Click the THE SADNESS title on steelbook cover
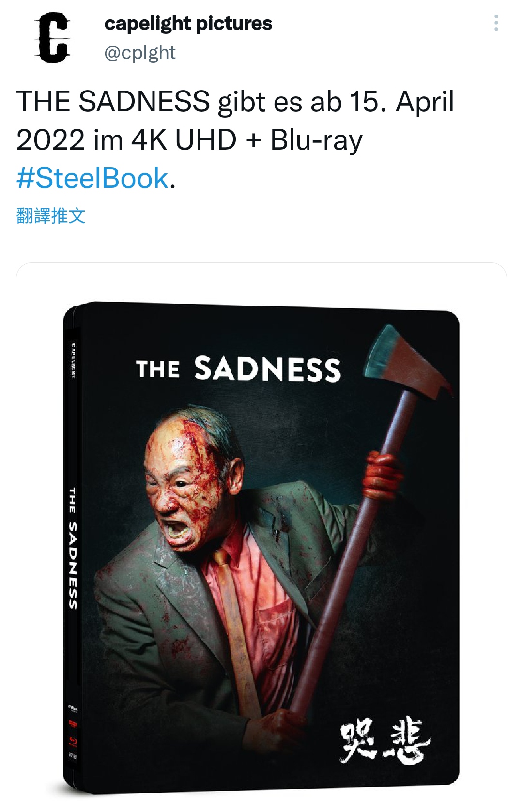Image resolution: width=523 pixels, height=812 pixels. click(238, 369)
